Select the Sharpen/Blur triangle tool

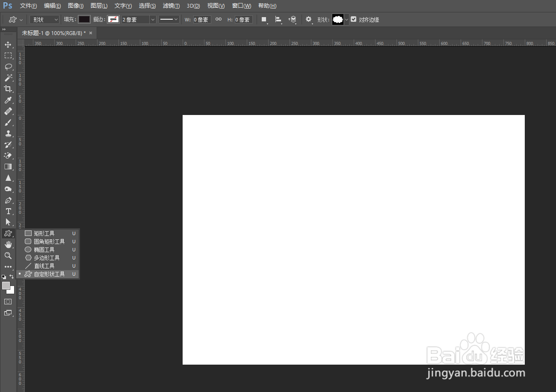[x=8, y=178]
